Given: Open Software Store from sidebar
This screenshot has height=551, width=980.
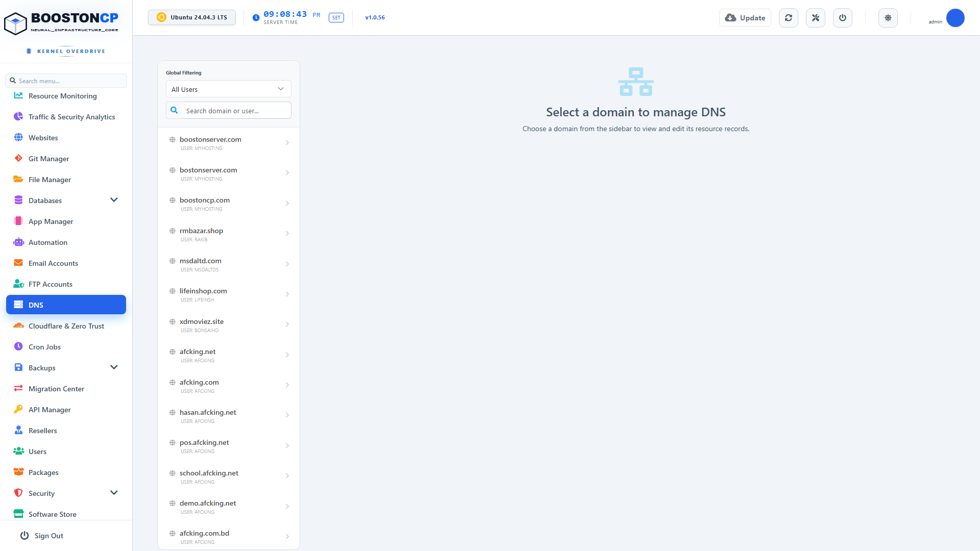Looking at the screenshot, I should tap(66, 514).
